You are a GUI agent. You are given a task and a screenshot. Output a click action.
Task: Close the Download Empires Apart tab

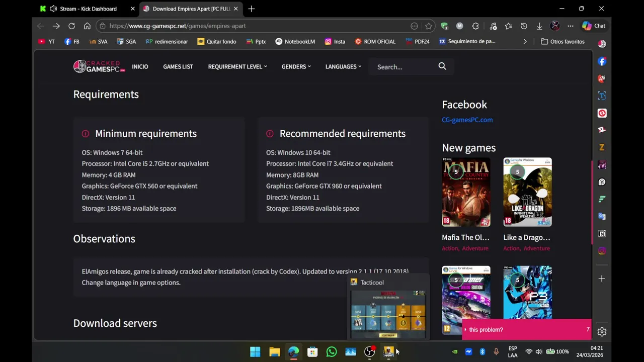click(x=235, y=9)
